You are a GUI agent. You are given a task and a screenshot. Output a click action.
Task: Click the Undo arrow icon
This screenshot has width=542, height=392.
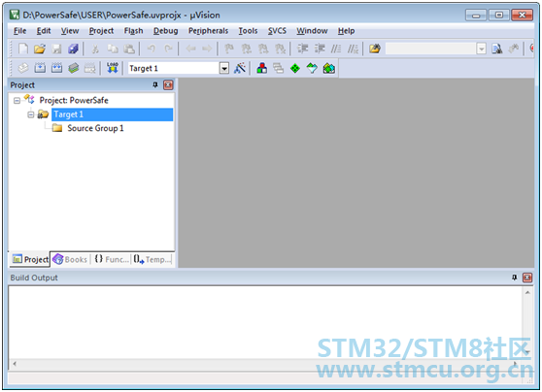pos(152,49)
